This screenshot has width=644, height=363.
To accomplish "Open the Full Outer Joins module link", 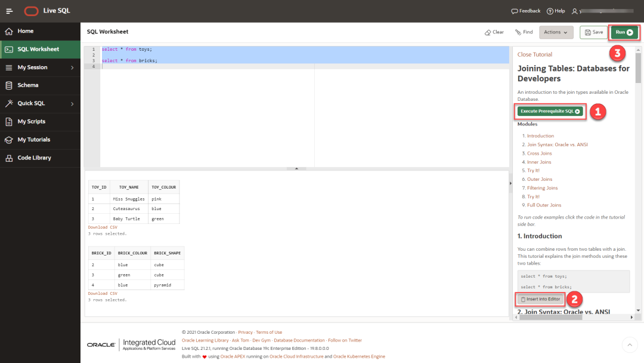I will coord(544,205).
